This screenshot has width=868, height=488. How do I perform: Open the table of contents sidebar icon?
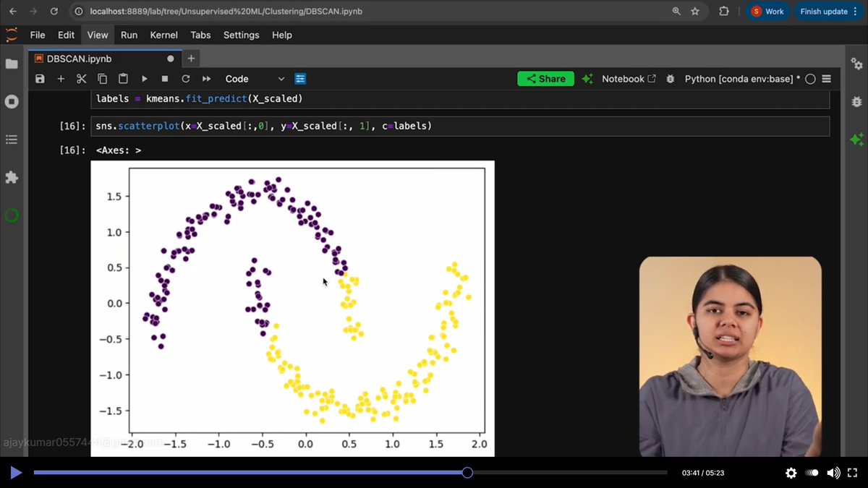12,139
